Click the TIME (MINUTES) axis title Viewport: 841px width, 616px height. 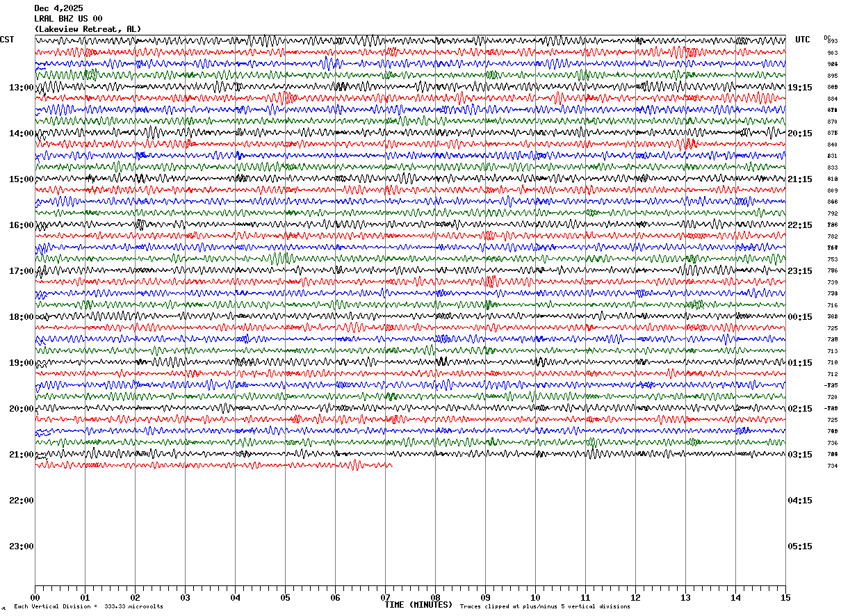click(x=418, y=605)
